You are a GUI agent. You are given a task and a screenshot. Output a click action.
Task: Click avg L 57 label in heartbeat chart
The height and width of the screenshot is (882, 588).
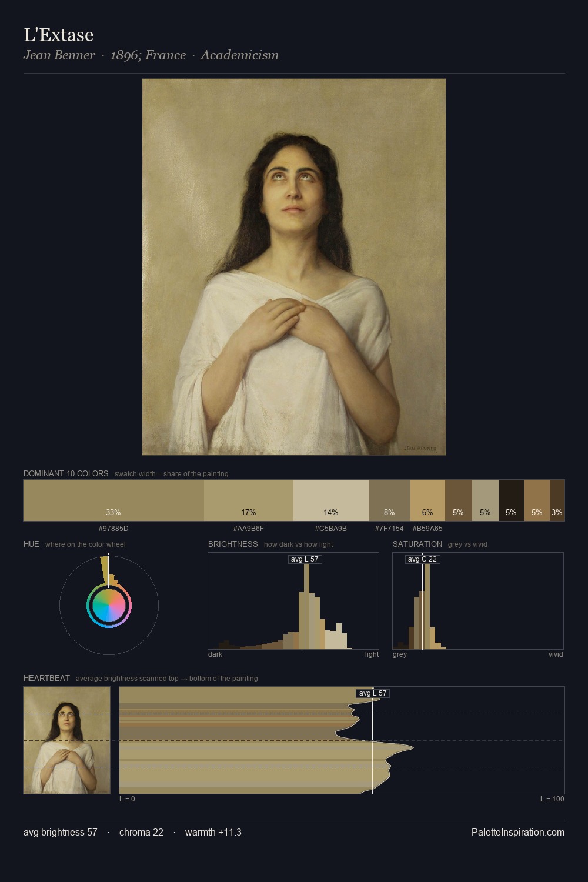(373, 693)
